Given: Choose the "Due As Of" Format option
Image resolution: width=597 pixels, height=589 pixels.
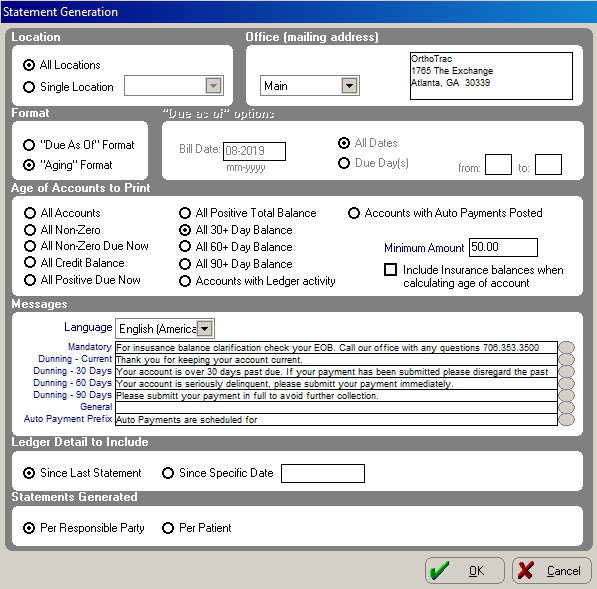Looking at the screenshot, I should [x=29, y=145].
